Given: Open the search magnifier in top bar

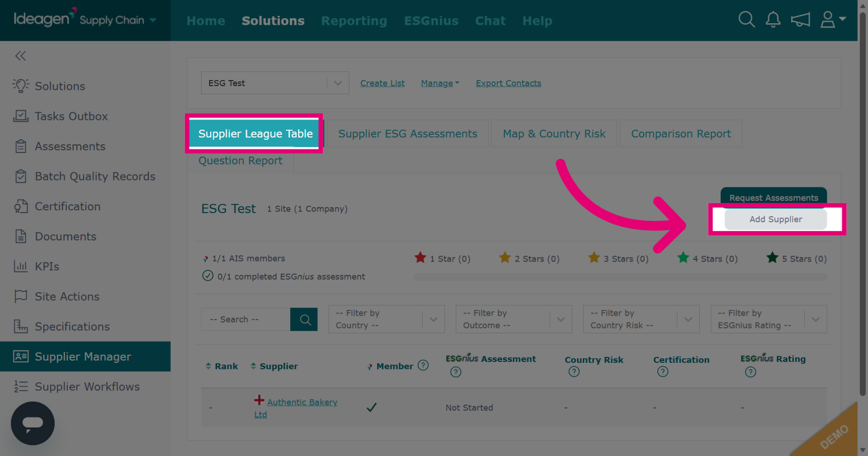Looking at the screenshot, I should coord(746,19).
